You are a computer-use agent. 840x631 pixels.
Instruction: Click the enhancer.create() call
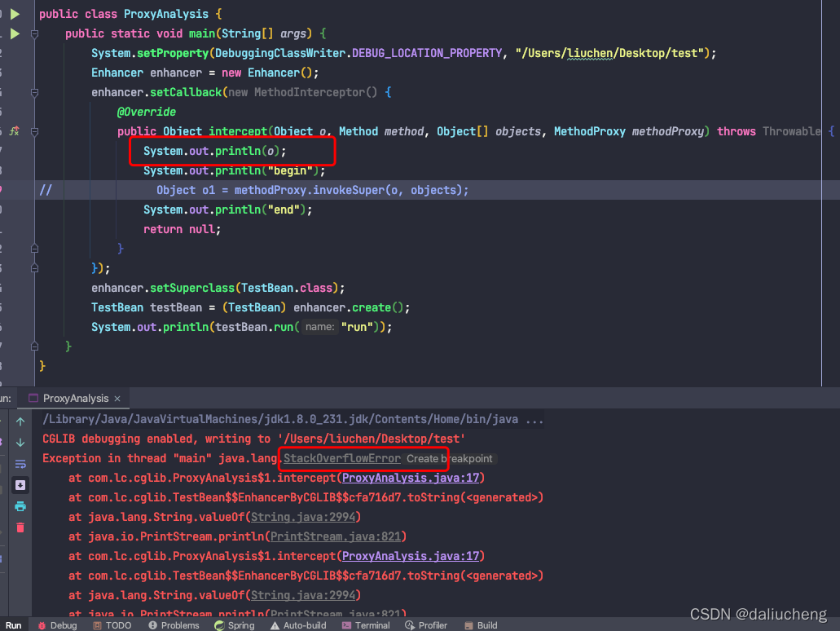click(x=351, y=307)
